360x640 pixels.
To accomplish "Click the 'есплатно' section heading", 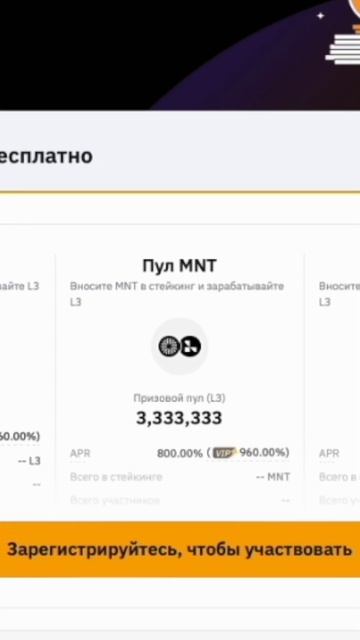I will tap(46, 156).
